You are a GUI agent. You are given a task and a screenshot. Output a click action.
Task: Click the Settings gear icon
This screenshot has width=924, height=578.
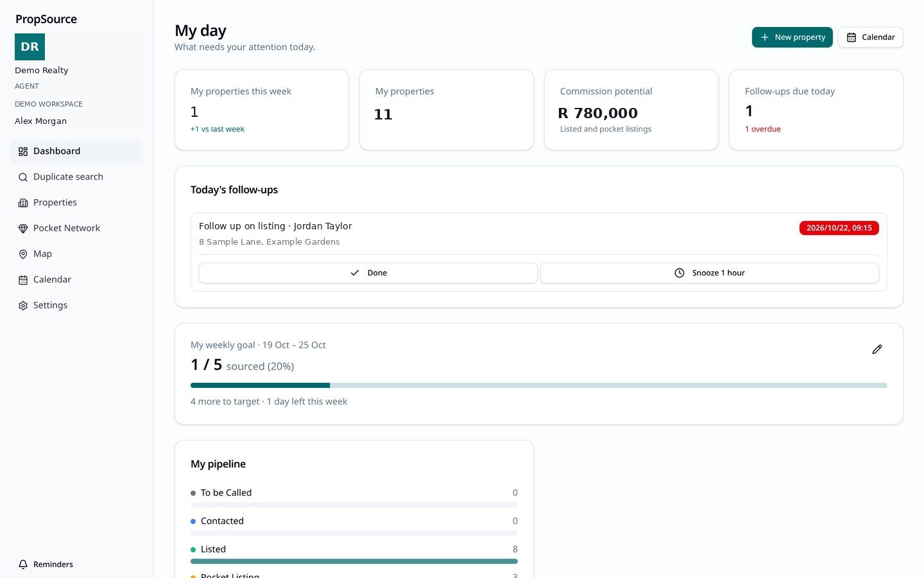click(23, 306)
